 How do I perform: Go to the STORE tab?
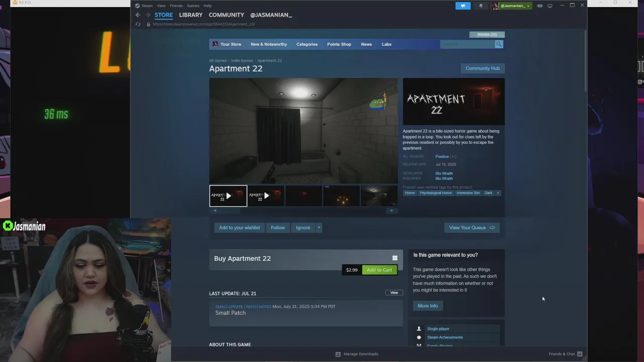pos(164,15)
